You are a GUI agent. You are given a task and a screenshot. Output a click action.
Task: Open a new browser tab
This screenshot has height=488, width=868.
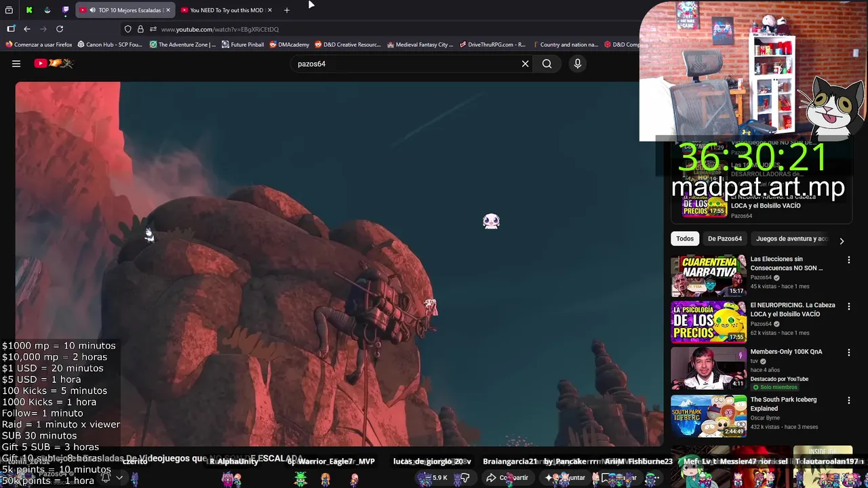coord(287,10)
